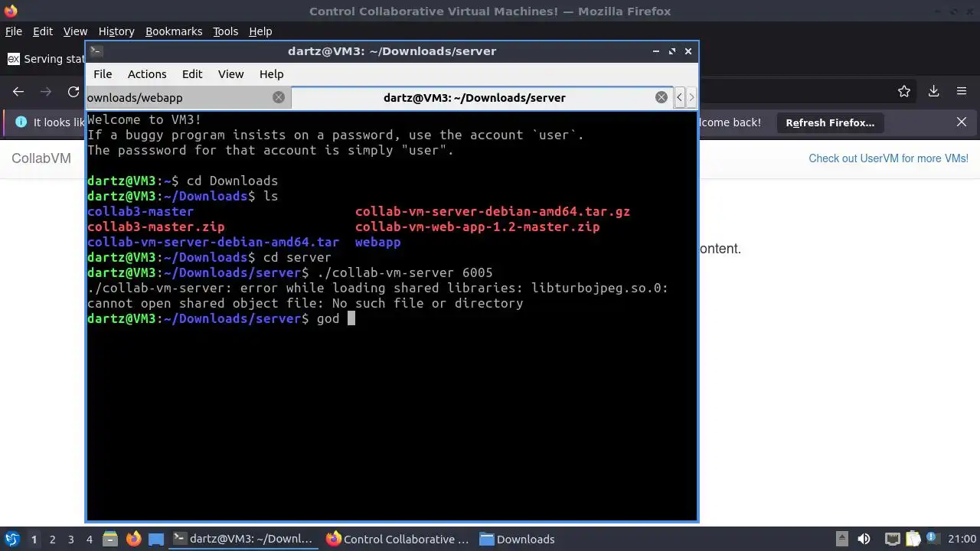Open the notification update tray icon
Image resolution: width=980 pixels, height=551 pixels.
coord(931,539)
